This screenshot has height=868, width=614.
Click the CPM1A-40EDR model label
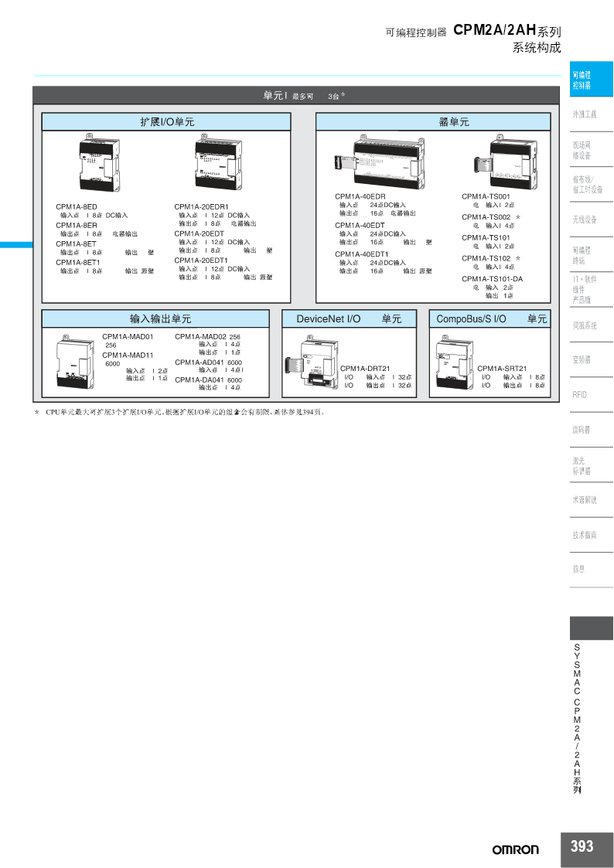click(360, 196)
